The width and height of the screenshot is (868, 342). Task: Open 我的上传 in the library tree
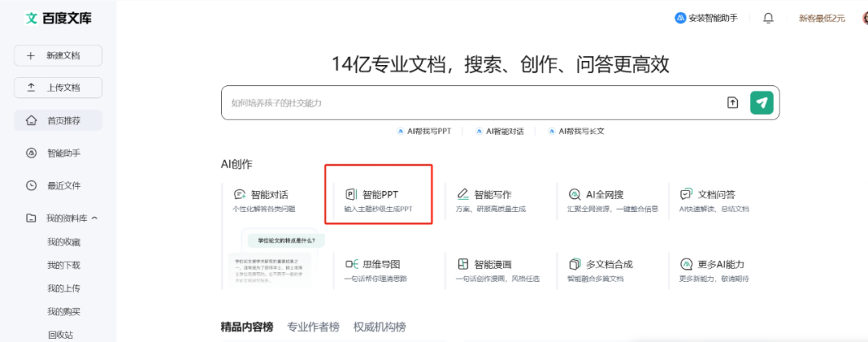click(63, 288)
